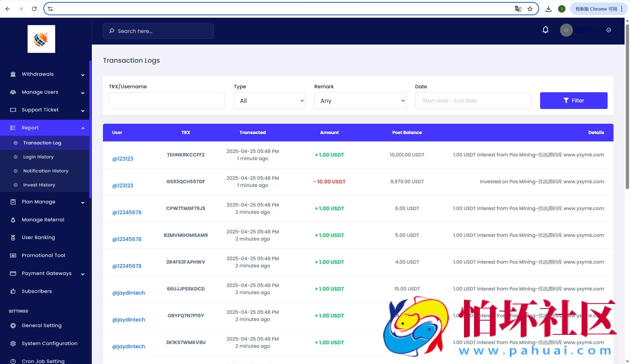Screen dimensions: 630x364
Task: Open Login History submenu item
Action: coord(38,157)
